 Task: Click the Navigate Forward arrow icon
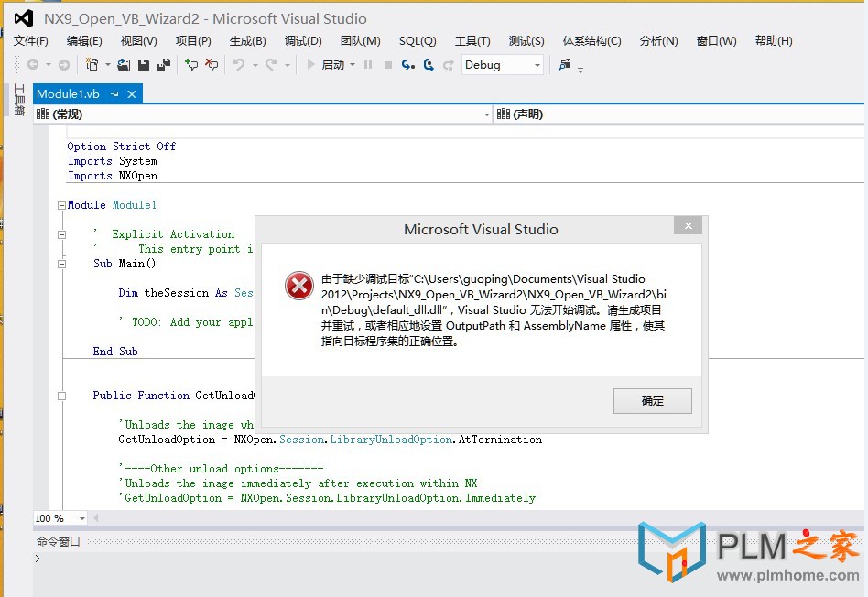tap(64, 65)
